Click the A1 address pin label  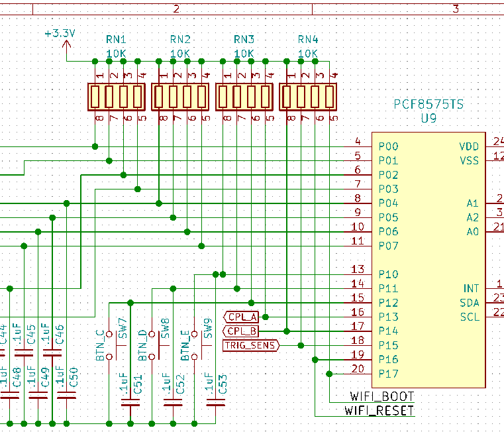pos(472,203)
